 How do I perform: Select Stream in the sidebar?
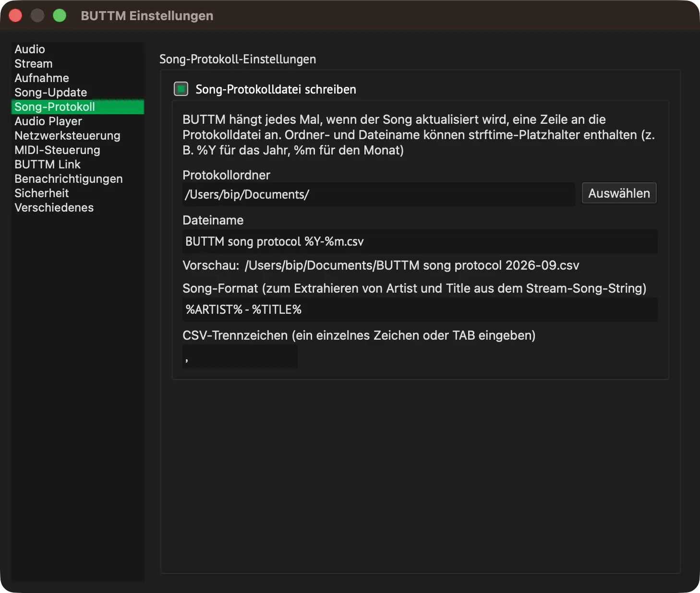pyautogui.click(x=77, y=64)
